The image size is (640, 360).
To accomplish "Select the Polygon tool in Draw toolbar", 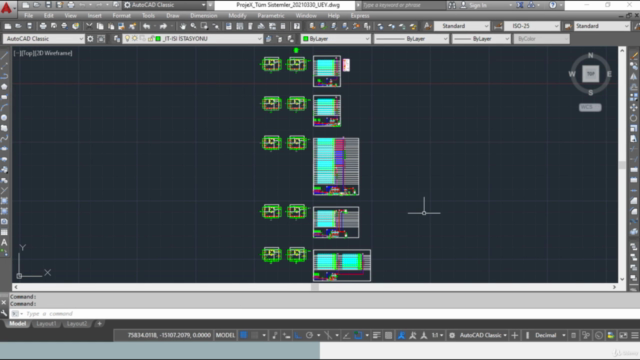I will click(4, 87).
